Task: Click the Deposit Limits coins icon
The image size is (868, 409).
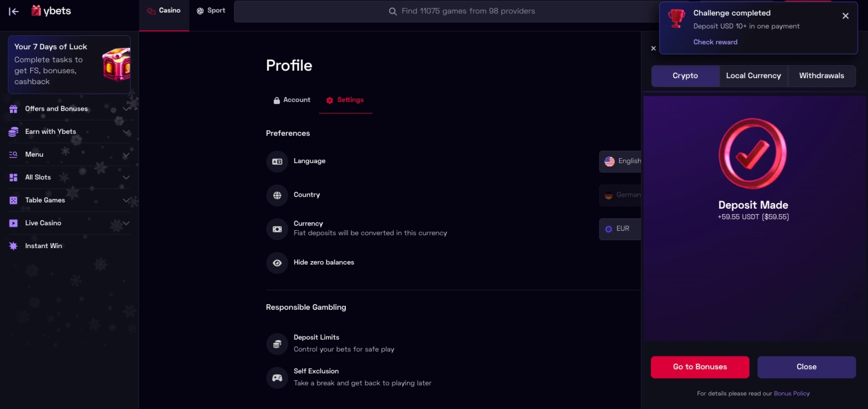Action: coord(277,343)
